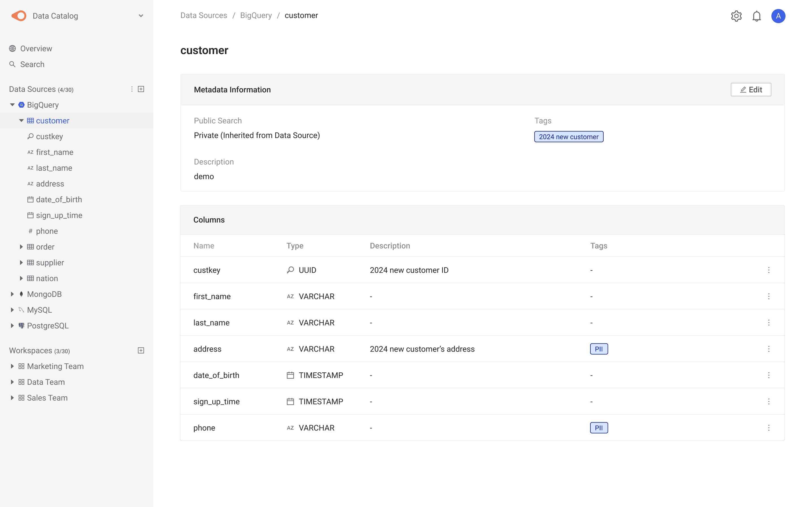
Task: Select date_of_birth in the sidebar tree
Action: point(59,199)
